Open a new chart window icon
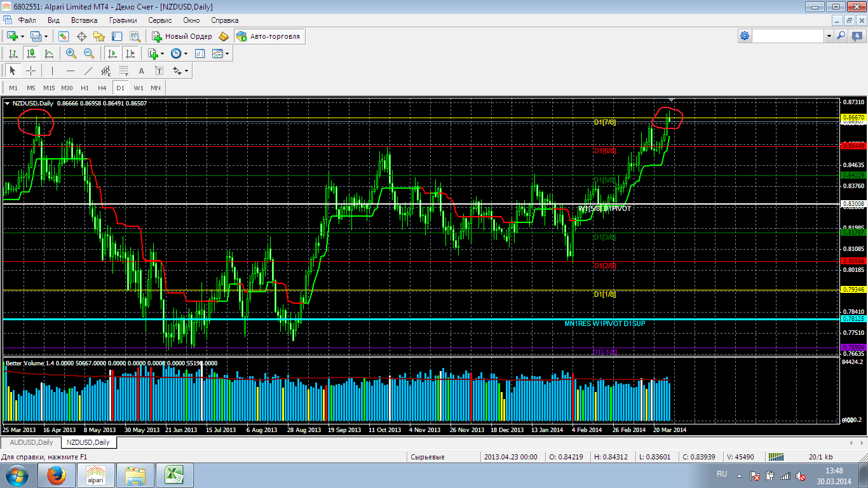Screen dimensions: 868x488 pyautogui.click(x=13, y=36)
